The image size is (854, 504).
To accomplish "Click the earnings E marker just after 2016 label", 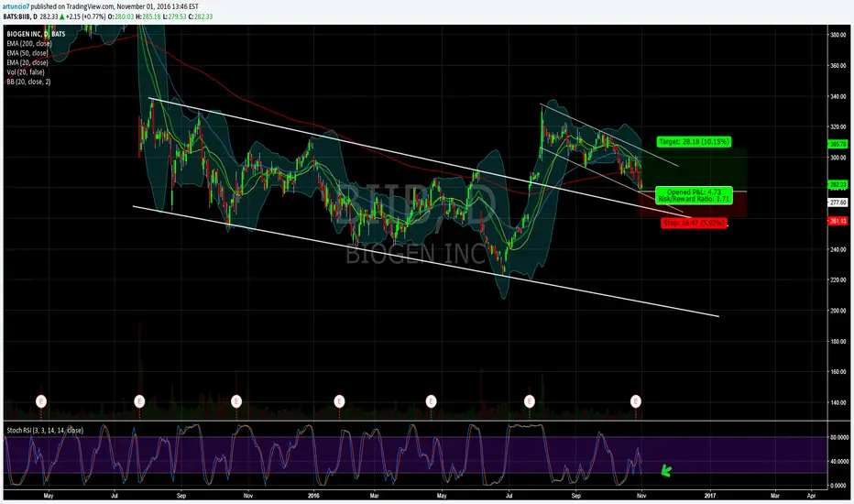I will pyautogui.click(x=339, y=401).
